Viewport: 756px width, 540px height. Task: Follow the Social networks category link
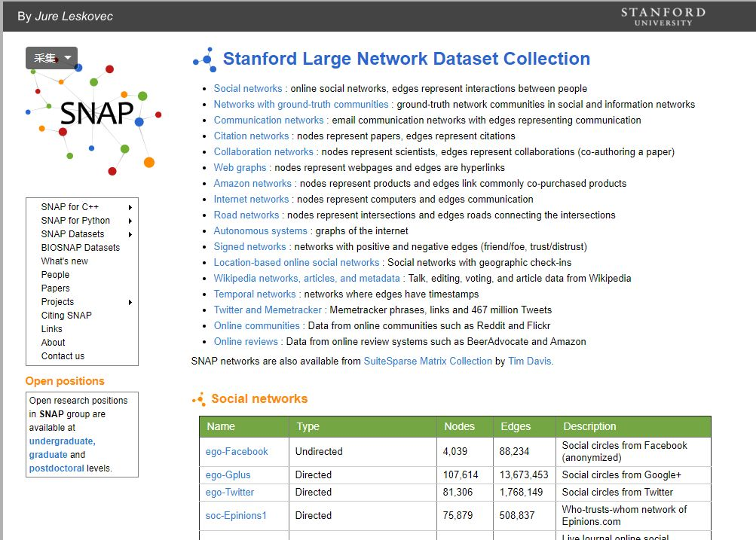point(248,88)
